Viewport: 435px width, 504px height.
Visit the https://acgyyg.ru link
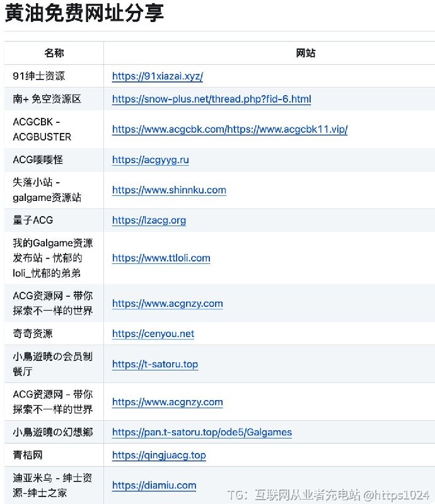click(x=150, y=160)
